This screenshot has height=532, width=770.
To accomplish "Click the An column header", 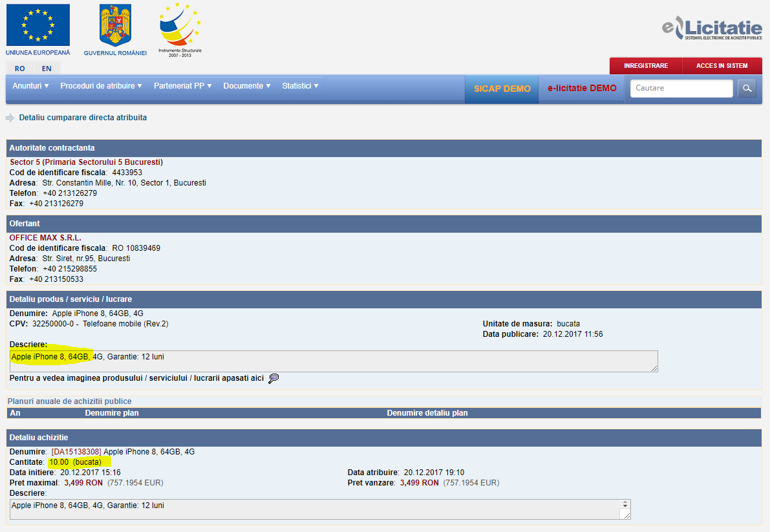I will coord(16,413).
